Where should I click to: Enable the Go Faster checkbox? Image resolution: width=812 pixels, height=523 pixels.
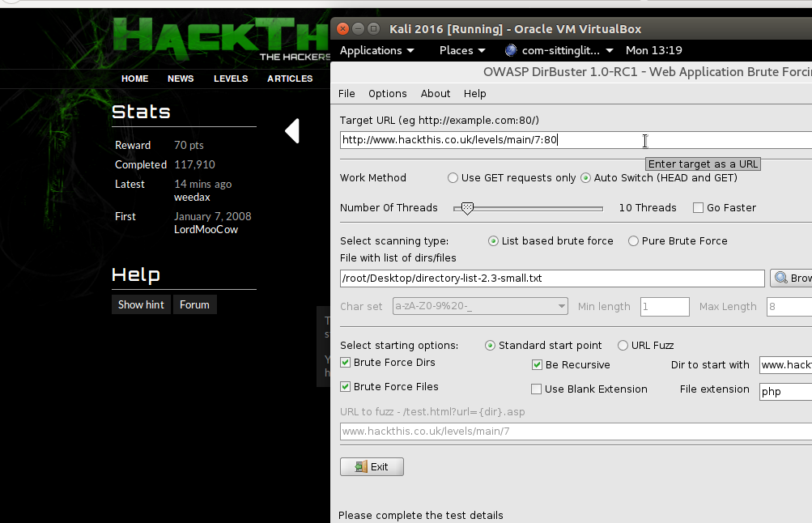click(698, 207)
